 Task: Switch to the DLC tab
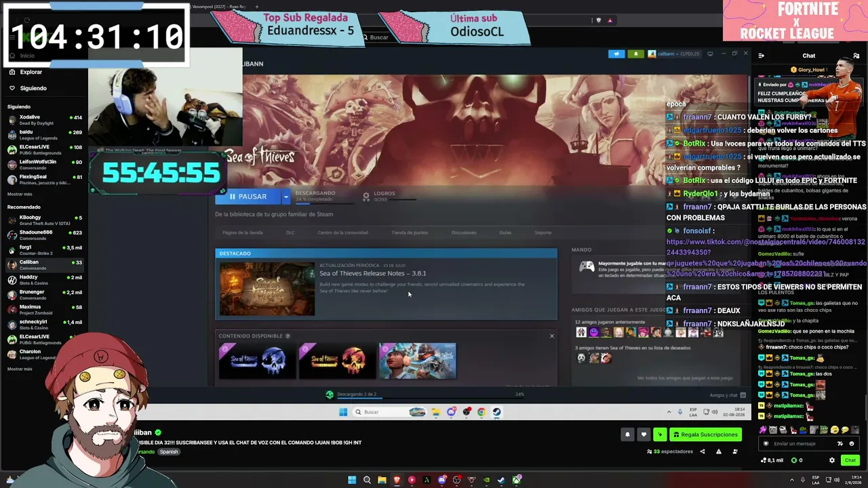[x=290, y=232]
